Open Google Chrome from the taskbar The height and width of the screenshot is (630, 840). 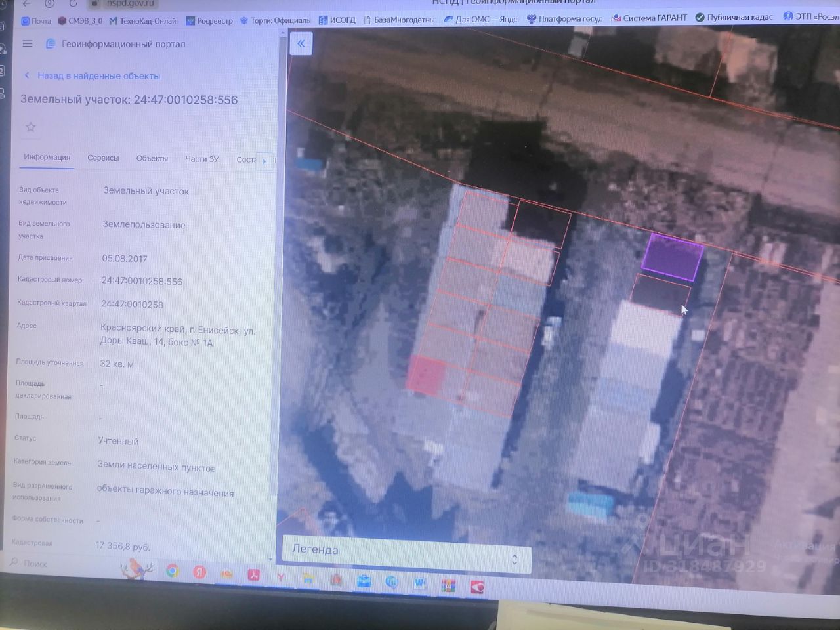(173, 571)
